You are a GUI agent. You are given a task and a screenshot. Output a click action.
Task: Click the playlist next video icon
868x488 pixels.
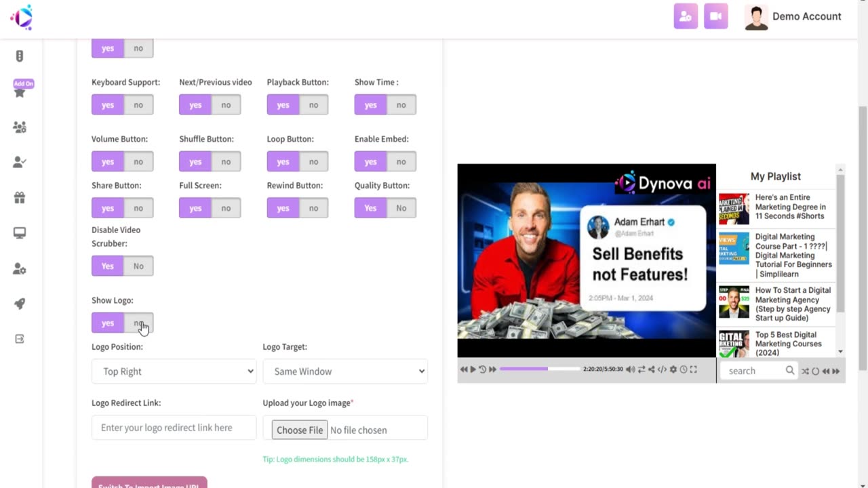[836, 371]
